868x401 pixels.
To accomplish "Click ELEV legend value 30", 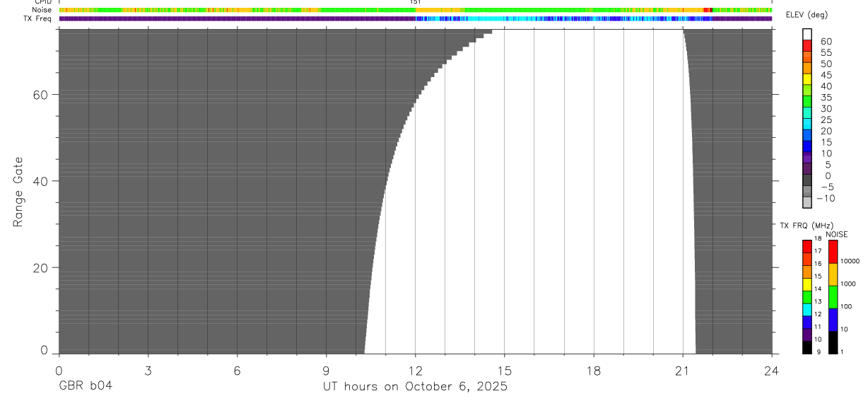I will point(826,109).
